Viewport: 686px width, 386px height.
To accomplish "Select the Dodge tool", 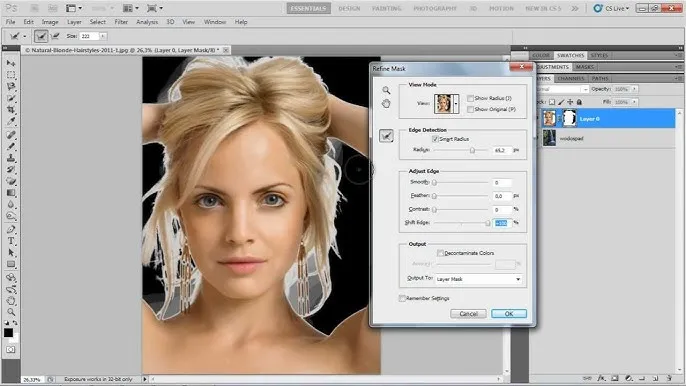I will (11, 217).
